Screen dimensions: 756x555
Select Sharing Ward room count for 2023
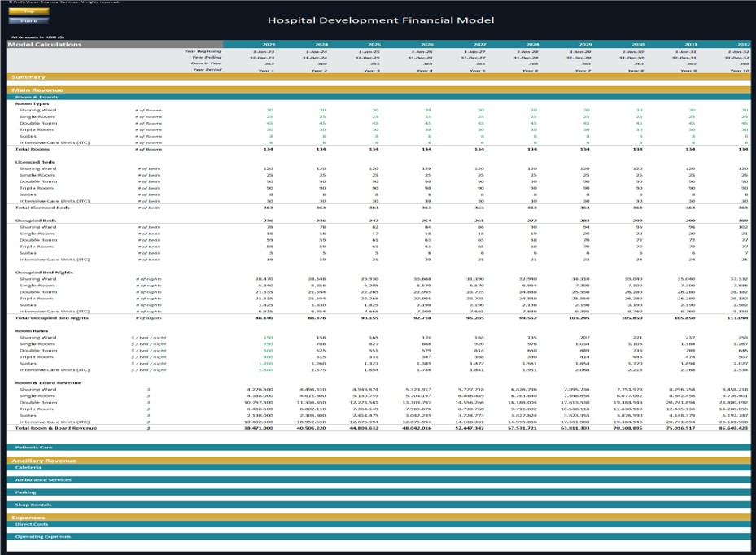tap(269, 110)
